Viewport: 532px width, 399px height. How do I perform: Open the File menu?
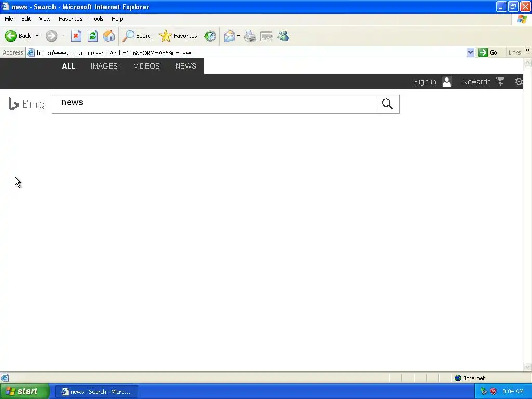point(9,19)
